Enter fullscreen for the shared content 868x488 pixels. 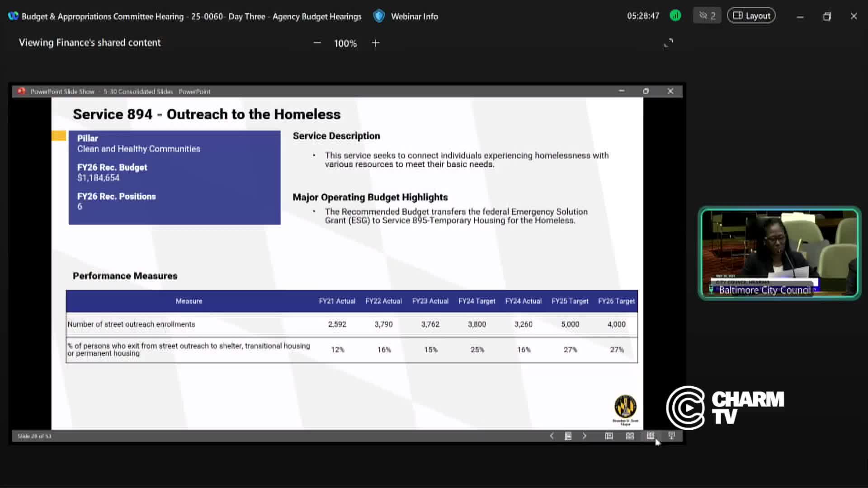coord(669,43)
